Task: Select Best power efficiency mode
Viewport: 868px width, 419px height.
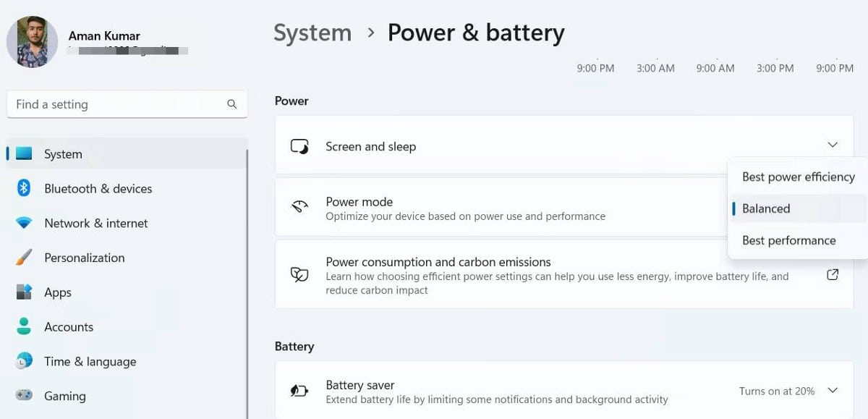Action: (797, 176)
